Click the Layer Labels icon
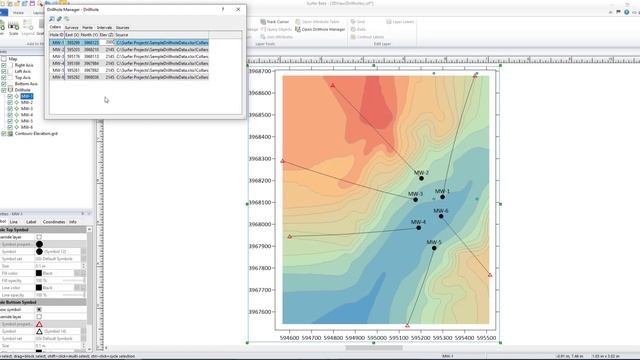 [389, 22]
